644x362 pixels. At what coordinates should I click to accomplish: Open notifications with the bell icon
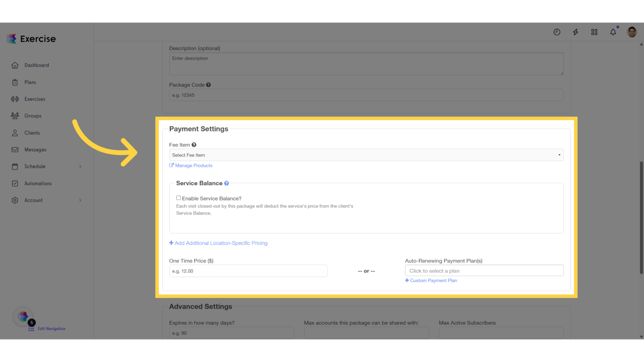(x=613, y=32)
